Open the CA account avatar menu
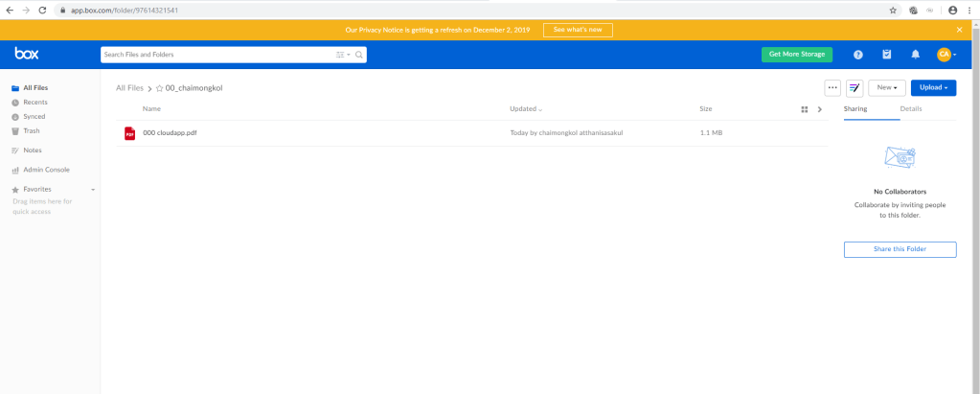980x394 pixels. coord(946,55)
